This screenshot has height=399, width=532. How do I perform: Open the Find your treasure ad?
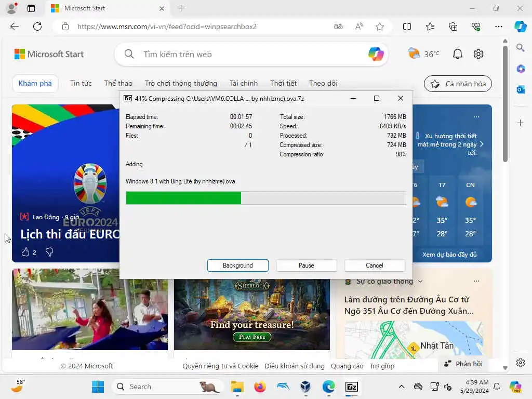point(252,314)
